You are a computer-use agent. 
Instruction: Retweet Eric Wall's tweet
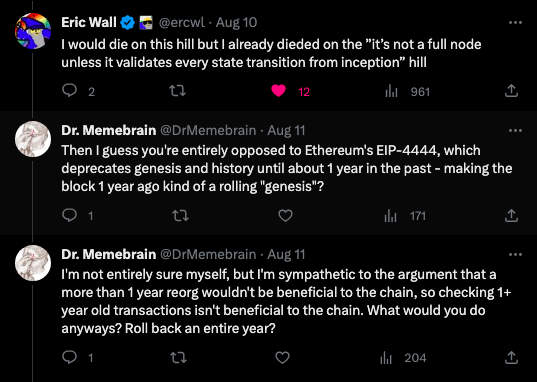click(178, 91)
